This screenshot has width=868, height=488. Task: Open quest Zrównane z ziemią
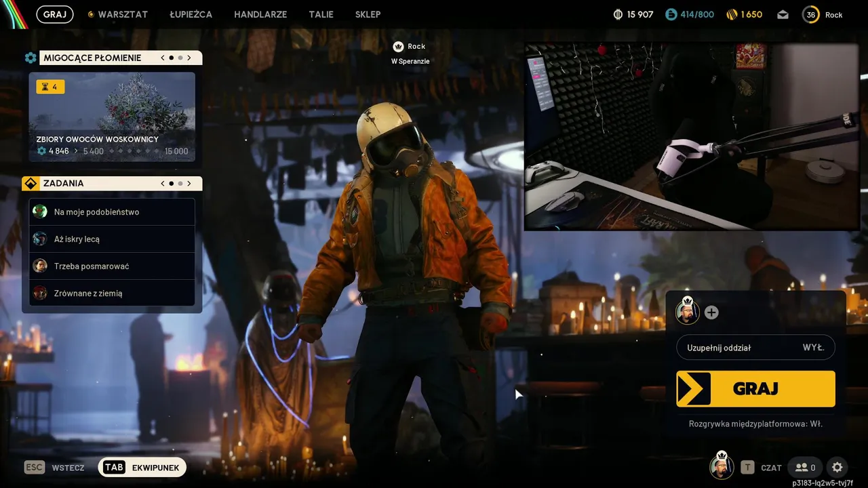(112, 293)
